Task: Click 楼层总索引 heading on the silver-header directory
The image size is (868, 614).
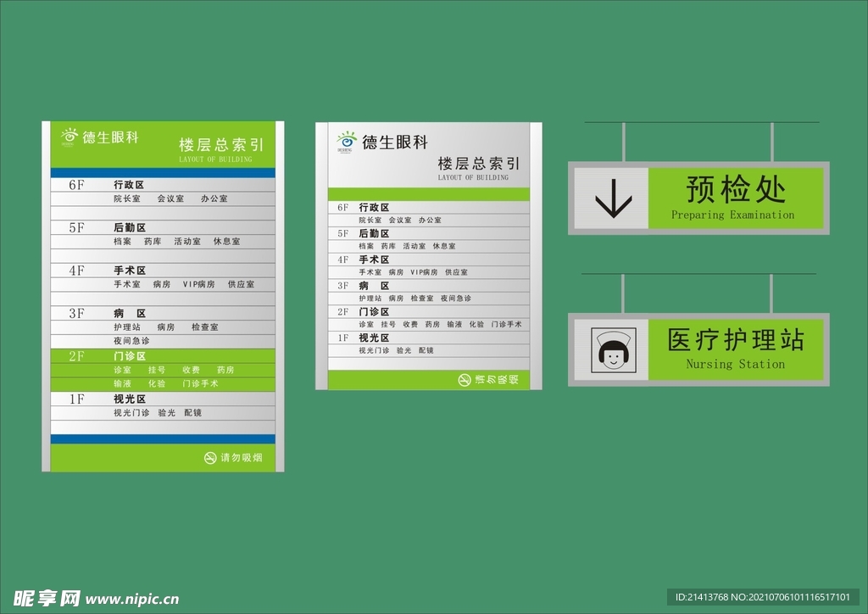Action: (x=479, y=164)
